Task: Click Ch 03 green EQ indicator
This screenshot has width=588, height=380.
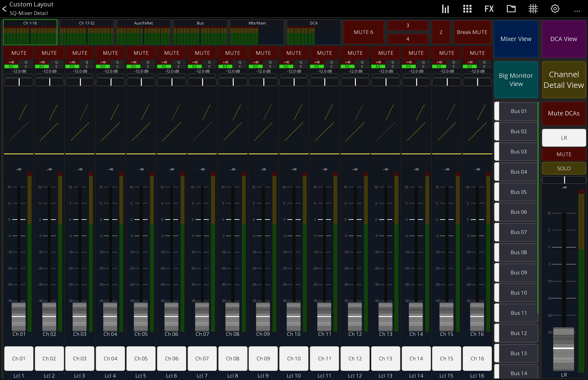Action: (72, 66)
